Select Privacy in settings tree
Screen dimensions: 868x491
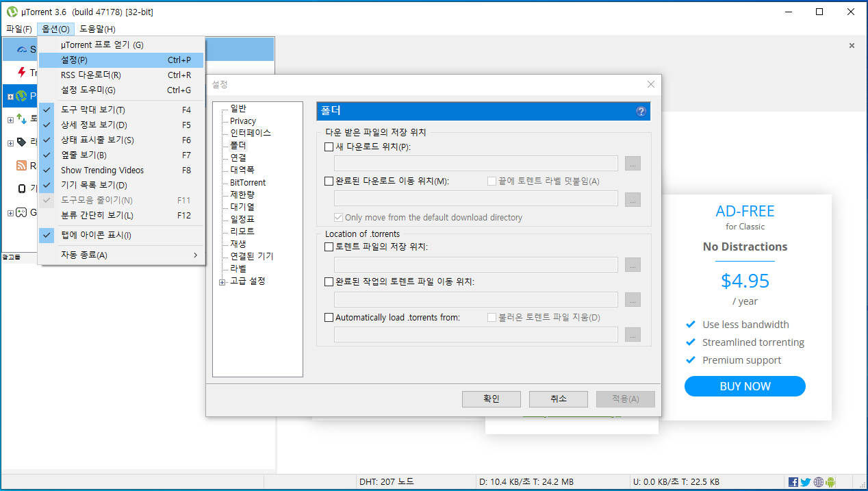pyautogui.click(x=243, y=121)
